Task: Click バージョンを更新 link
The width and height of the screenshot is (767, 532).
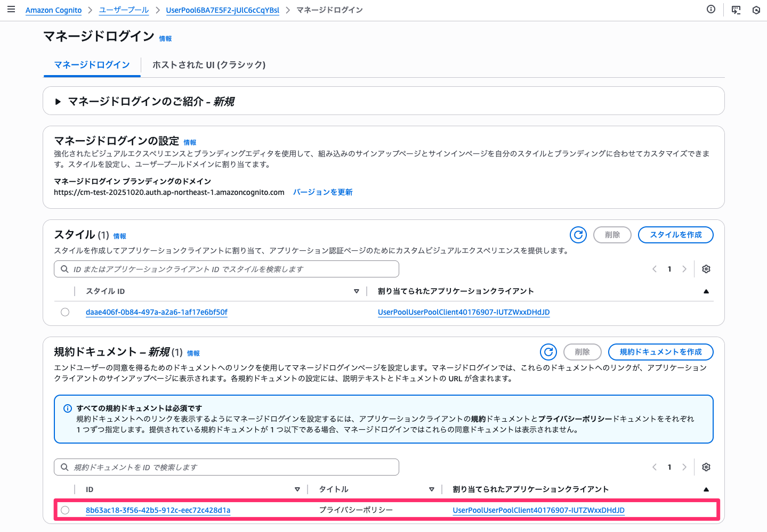Action: coord(323,192)
